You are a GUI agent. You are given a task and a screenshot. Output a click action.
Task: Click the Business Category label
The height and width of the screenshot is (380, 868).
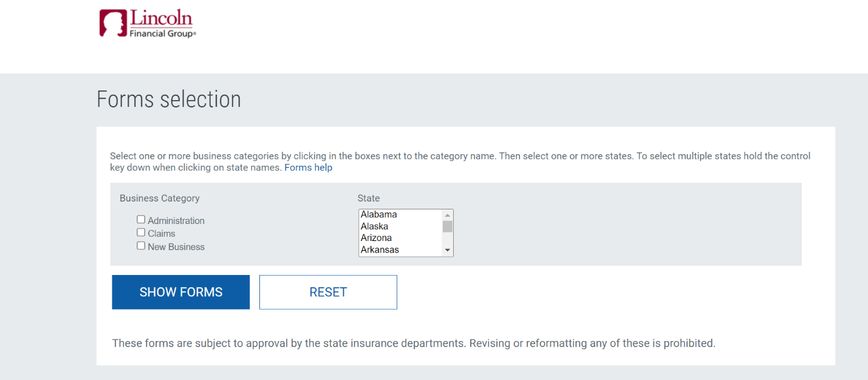160,198
